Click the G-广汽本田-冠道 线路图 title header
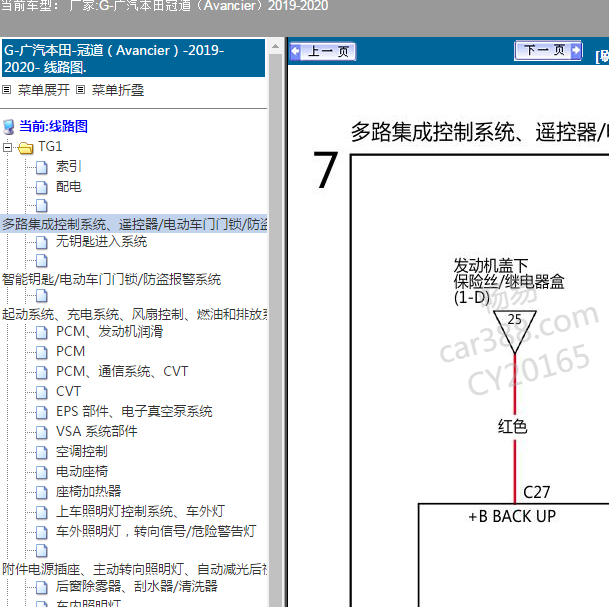Screen dimensions: 609x607 pos(134,58)
